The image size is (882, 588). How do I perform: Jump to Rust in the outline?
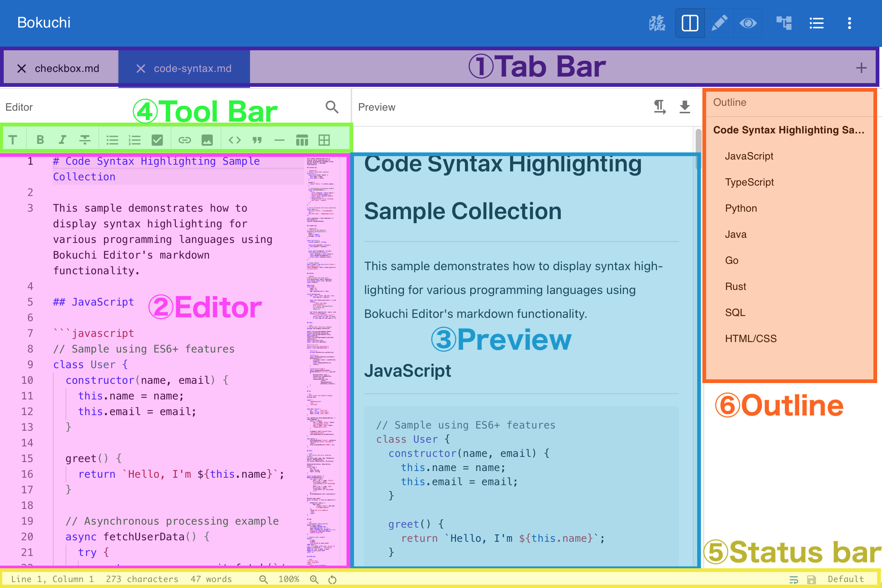click(736, 287)
